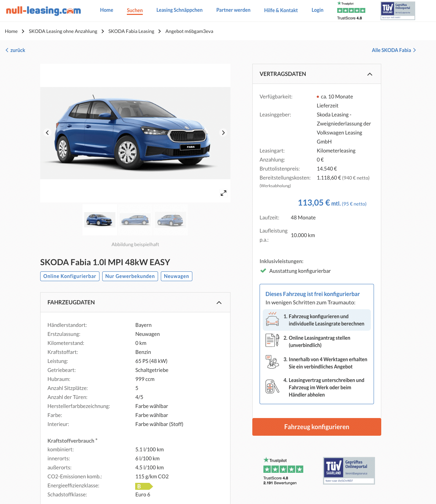Viewport: 436px width, 504px height.
Task: Collapse the VERTRAGSDATEN panel
Action: click(370, 74)
